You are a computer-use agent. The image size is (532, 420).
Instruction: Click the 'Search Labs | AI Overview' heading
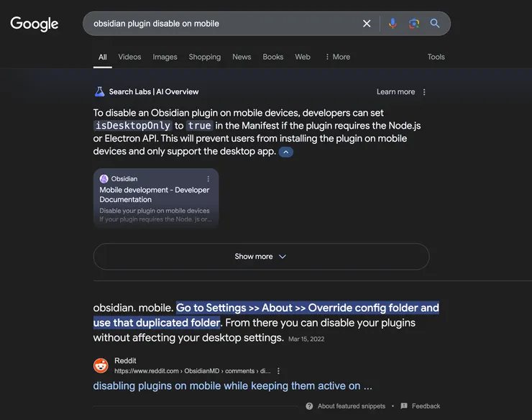[154, 91]
